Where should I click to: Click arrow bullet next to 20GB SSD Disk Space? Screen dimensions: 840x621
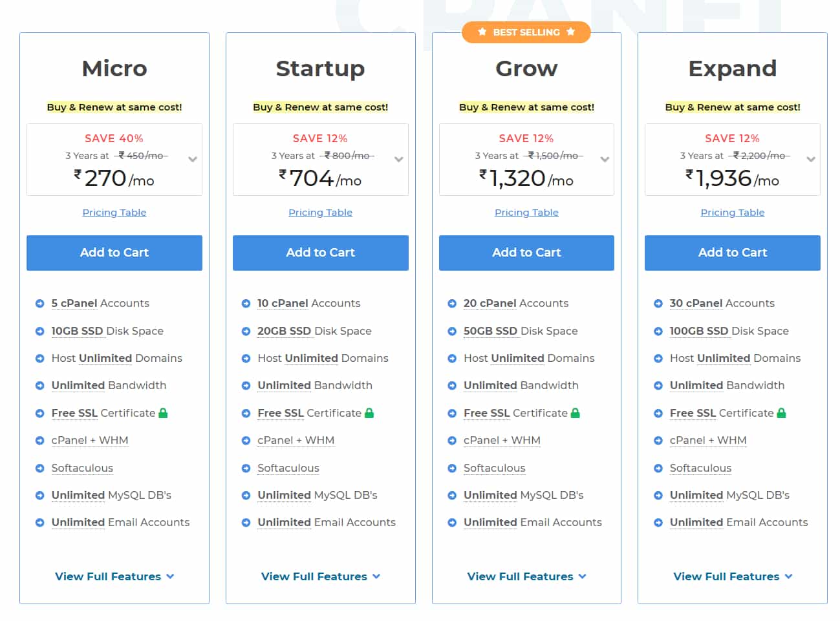(246, 332)
